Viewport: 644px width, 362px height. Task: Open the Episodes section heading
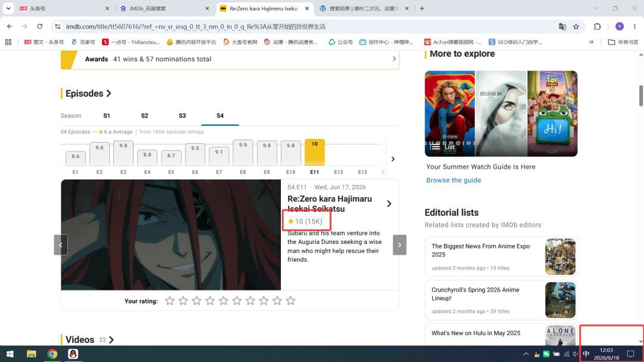pyautogui.click(x=88, y=93)
